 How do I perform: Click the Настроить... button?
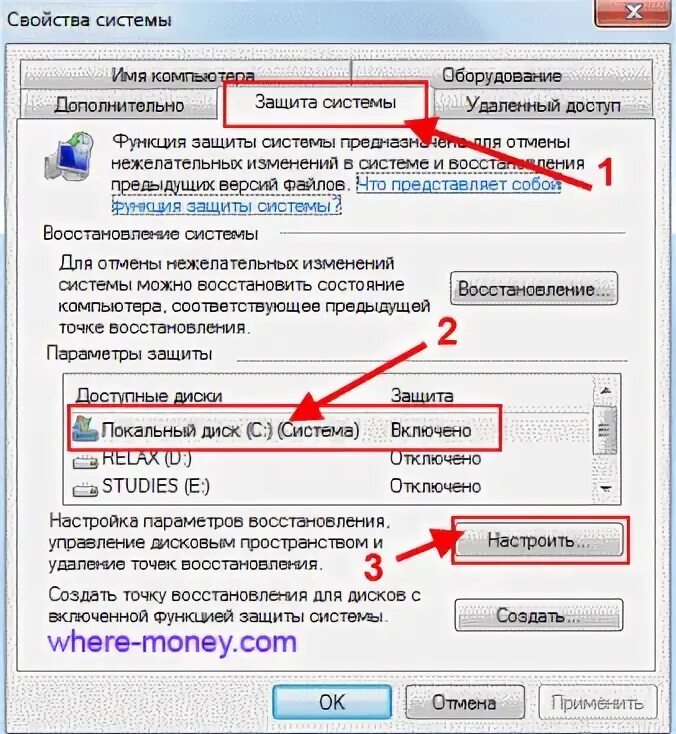539,540
